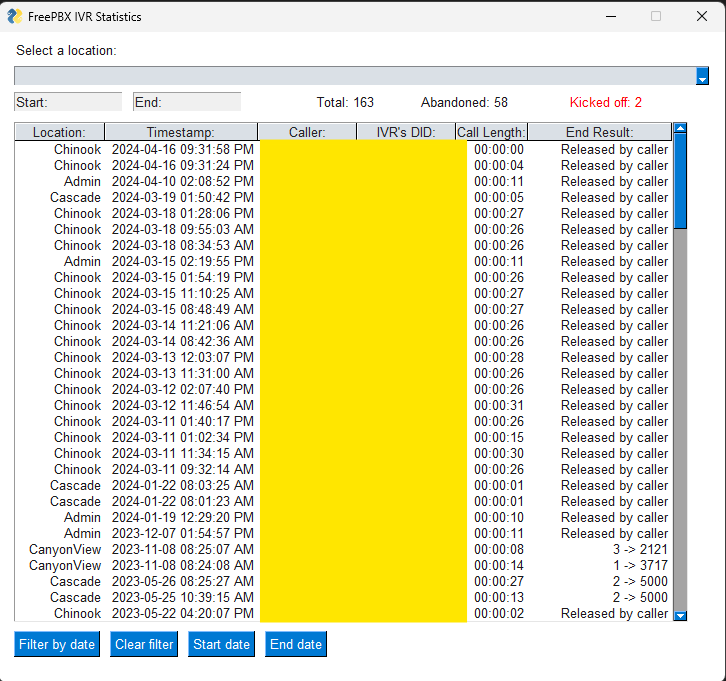Click the Location column header
The image size is (726, 681).
59,132
